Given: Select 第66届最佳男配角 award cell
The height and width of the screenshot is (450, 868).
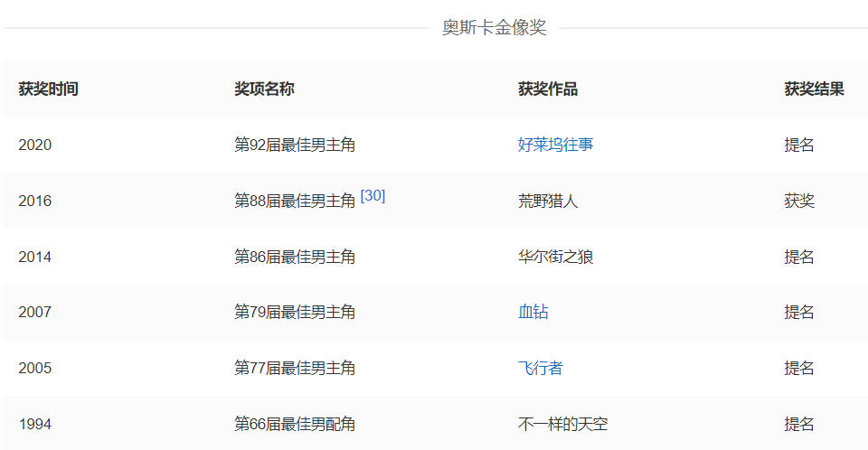Looking at the screenshot, I should coord(295,425).
